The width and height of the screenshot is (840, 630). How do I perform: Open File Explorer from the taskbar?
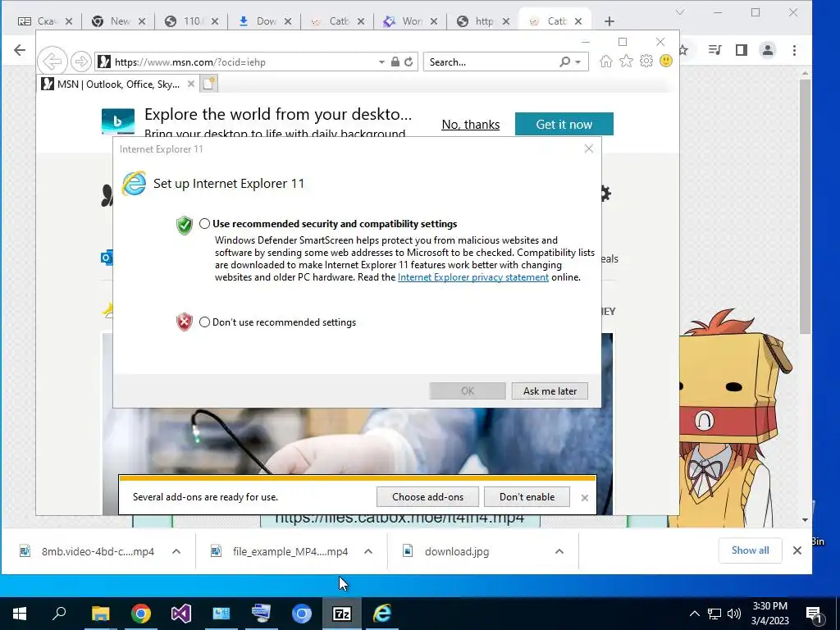pos(100,614)
